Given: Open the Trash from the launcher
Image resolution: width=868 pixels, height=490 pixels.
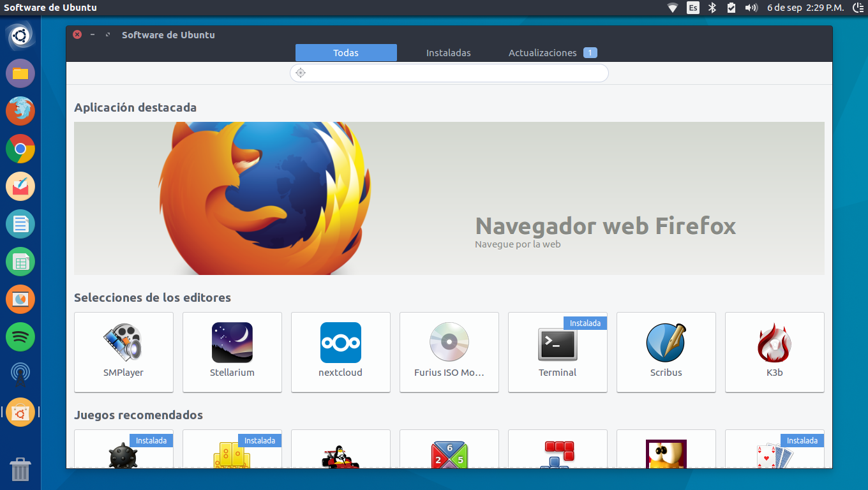Looking at the screenshot, I should [20, 469].
